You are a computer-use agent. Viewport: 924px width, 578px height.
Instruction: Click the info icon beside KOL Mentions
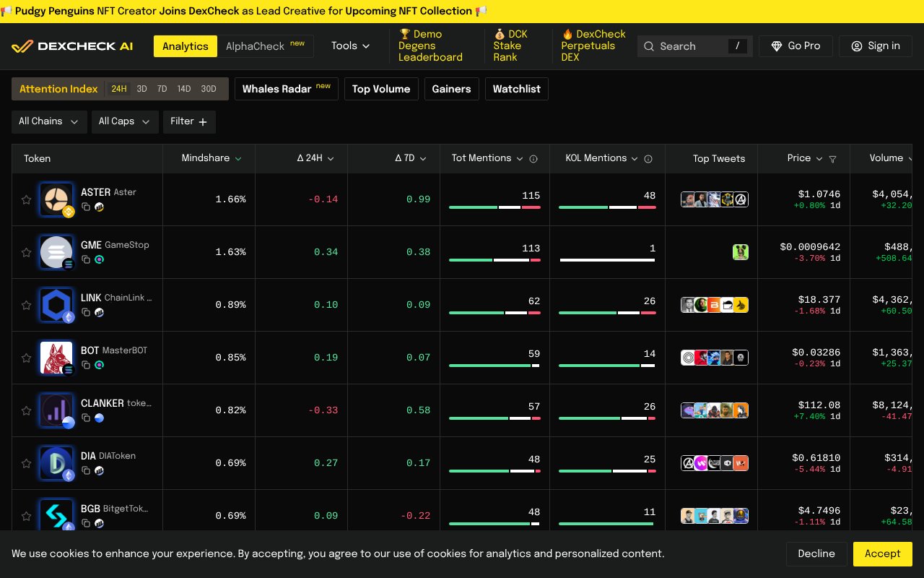coord(648,159)
